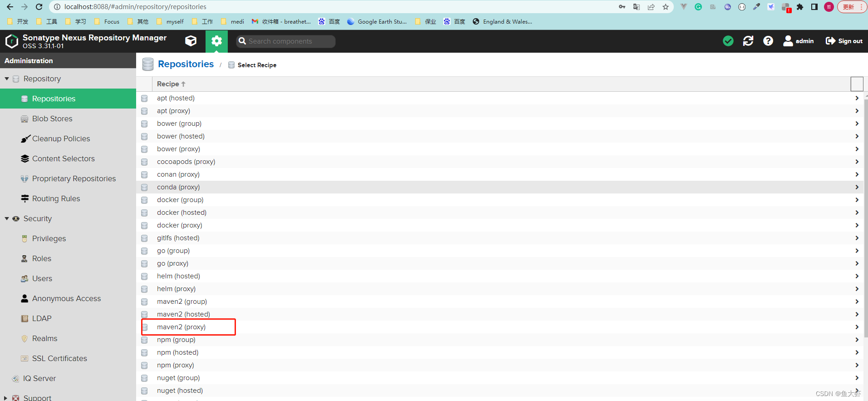Screen dimensions: 868x401
Task: Select the docker (hosted) recipe
Action: pos(499,213)
